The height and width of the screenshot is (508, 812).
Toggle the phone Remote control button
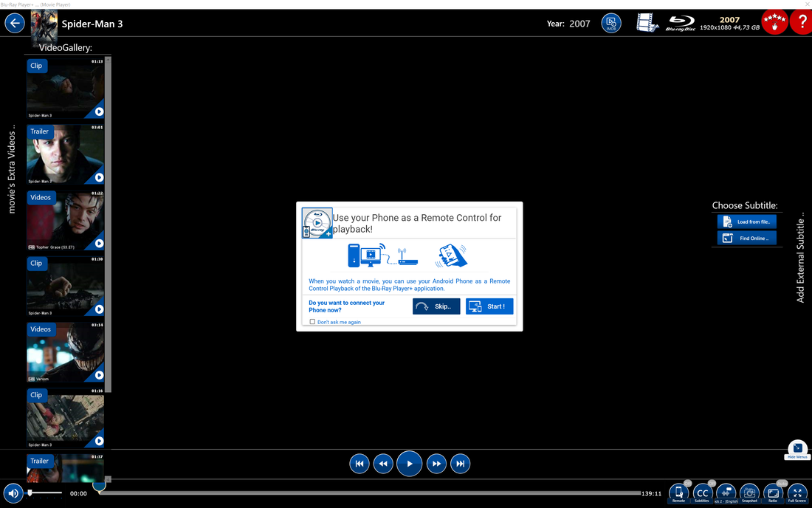click(678, 493)
